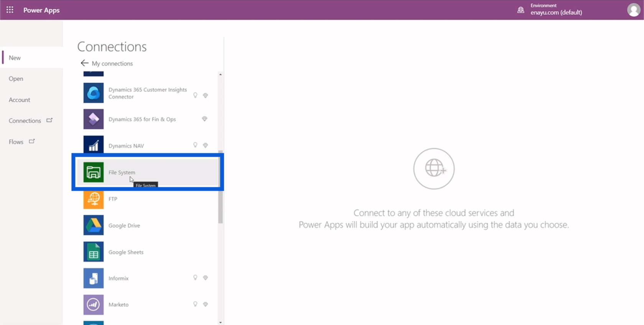Screen dimensions: 644x325
Task: Select the New menu item
Action: 32,58
